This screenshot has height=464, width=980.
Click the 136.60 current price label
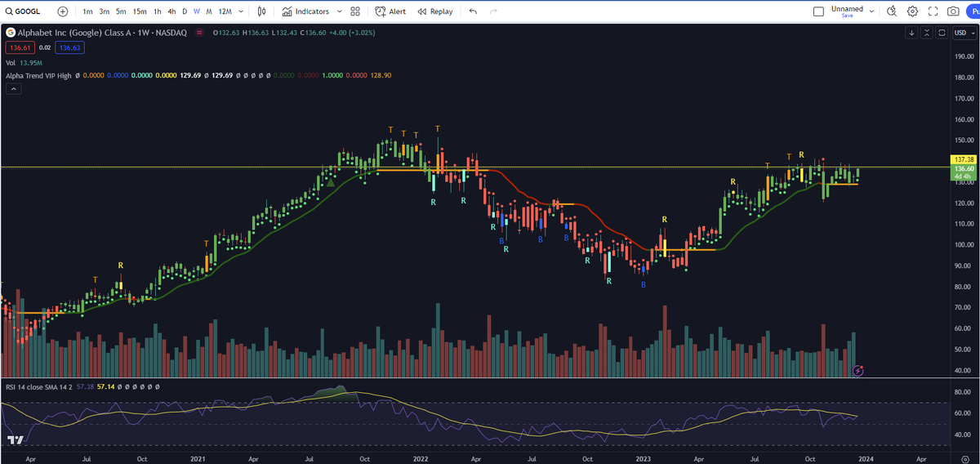point(964,167)
